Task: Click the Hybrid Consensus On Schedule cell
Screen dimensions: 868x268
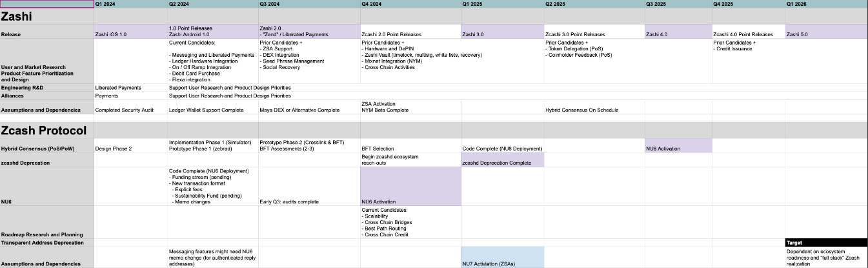Action: [594, 107]
